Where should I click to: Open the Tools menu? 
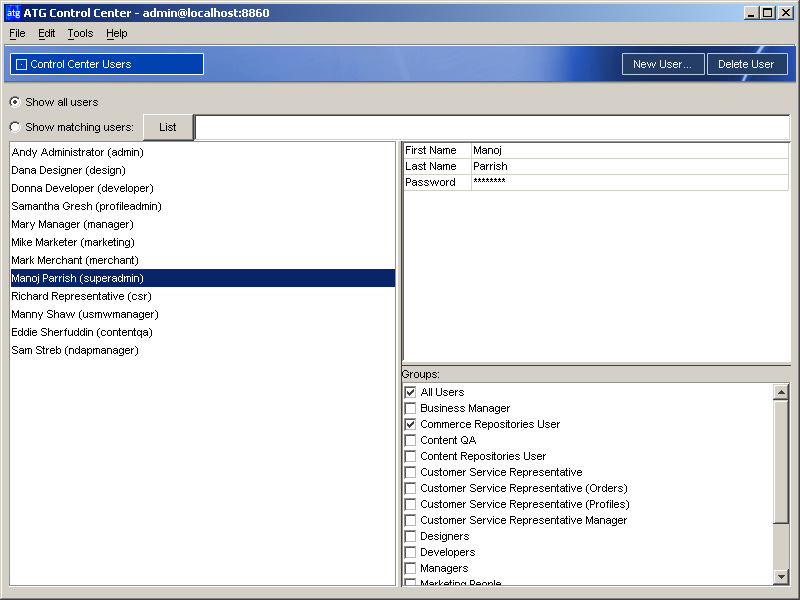(x=80, y=34)
